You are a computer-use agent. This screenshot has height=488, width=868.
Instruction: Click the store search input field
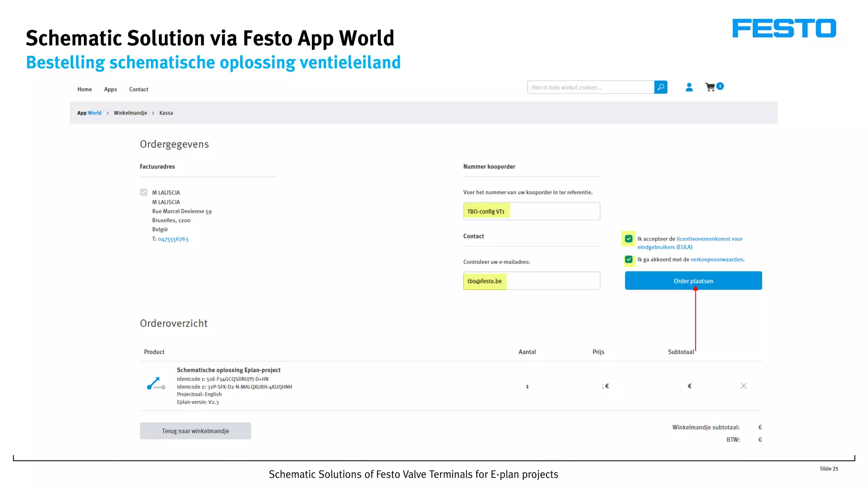click(590, 88)
